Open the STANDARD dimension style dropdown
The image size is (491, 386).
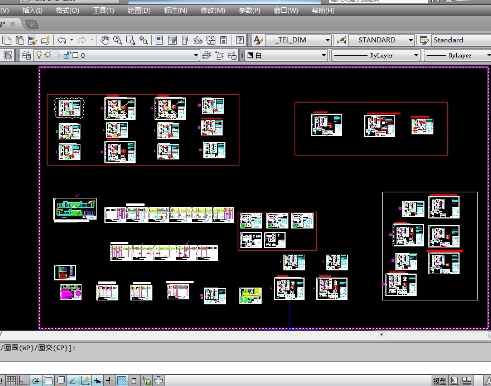point(381,40)
